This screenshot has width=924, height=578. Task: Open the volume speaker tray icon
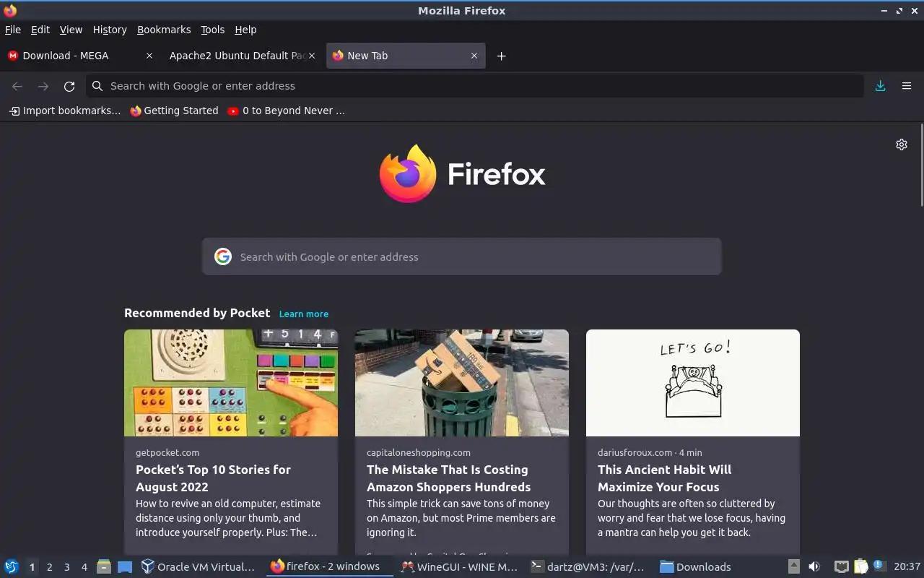[814, 567]
